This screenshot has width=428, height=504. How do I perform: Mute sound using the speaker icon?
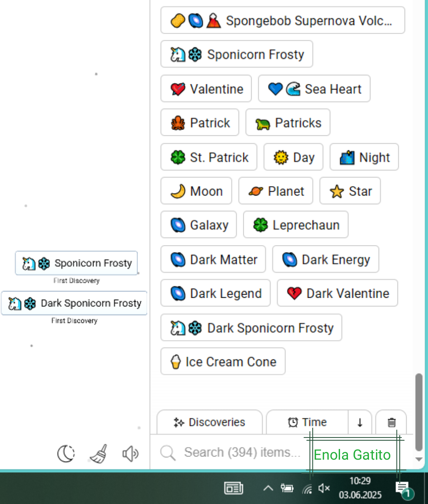[130, 454]
